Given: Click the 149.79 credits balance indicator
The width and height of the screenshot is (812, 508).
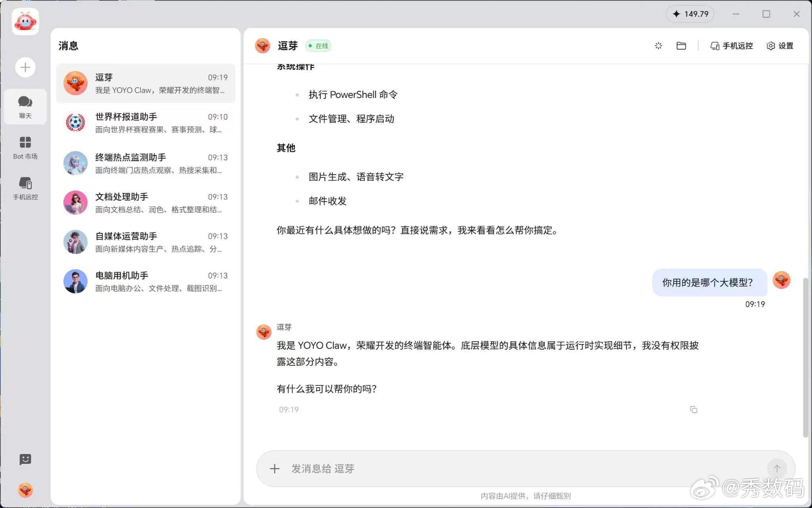Looking at the screenshot, I should click(x=690, y=14).
